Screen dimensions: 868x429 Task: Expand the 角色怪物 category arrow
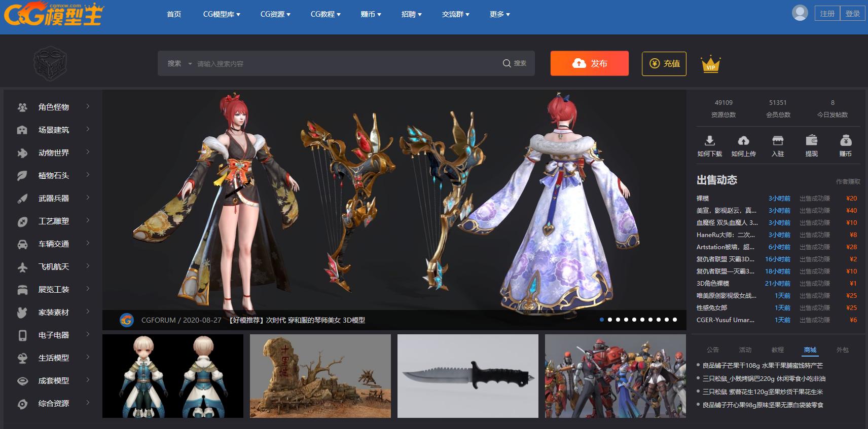[88, 106]
